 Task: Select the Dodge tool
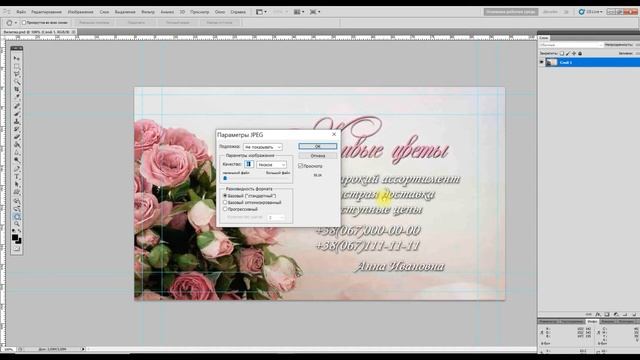click(x=17, y=160)
